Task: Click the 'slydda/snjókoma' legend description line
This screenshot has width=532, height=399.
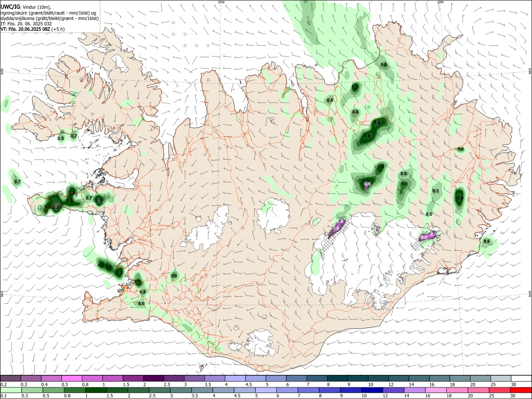Action: tap(49, 18)
